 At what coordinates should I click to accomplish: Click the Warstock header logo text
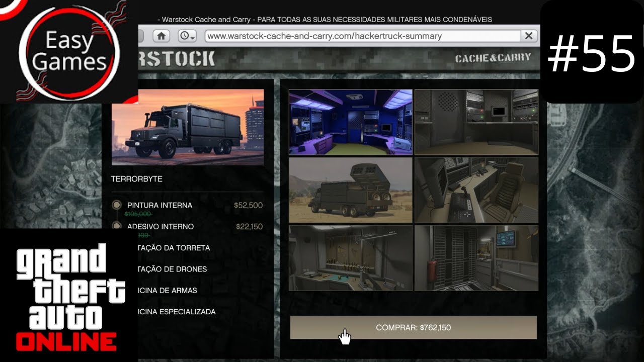(177, 59)
